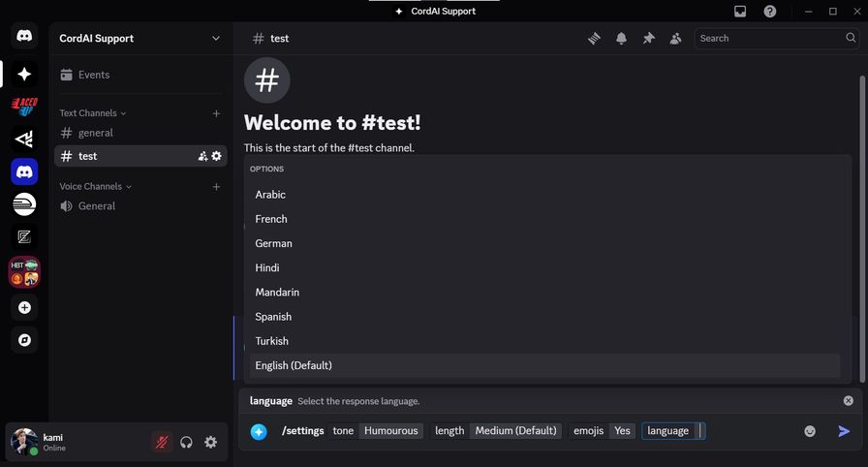Open Explore Discoverable Servers compass icon
868x467 pixels.
pyautogui.click(x=24, y=340)
